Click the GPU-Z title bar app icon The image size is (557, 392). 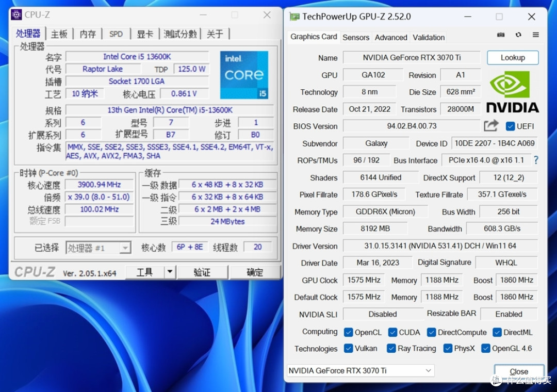click(x=294, y=17)
